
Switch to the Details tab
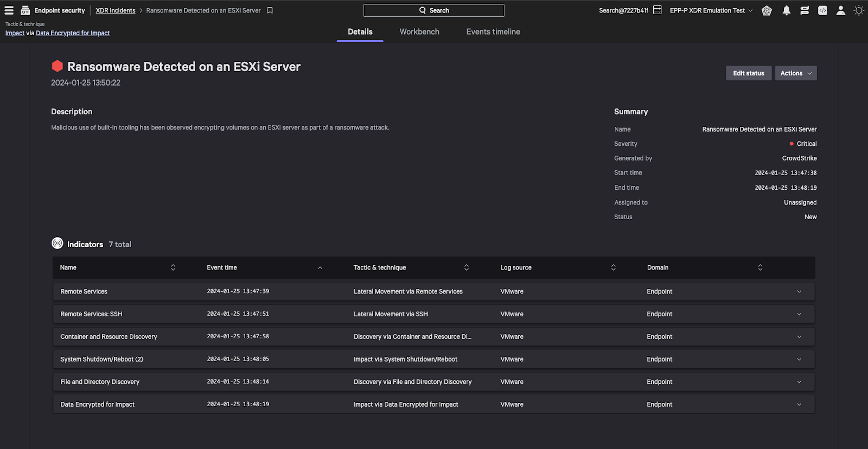360,31
